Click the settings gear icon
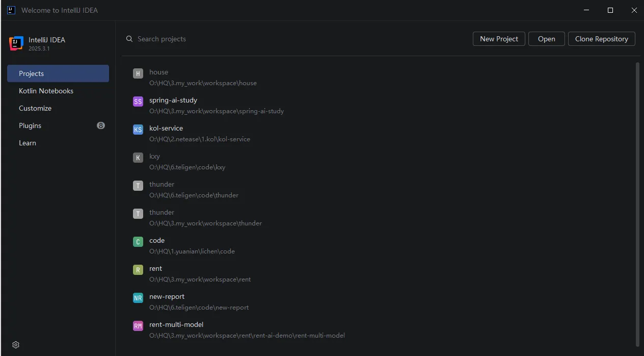 [16, 345]
